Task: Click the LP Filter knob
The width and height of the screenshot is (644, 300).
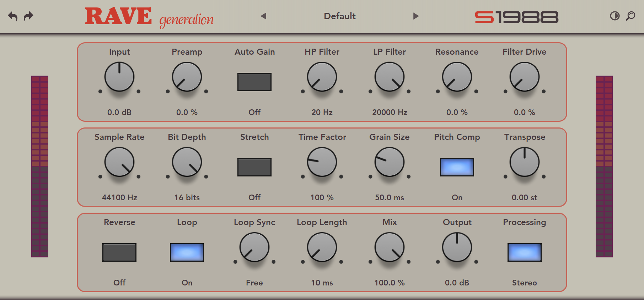Action: click(x=390, y=77)
